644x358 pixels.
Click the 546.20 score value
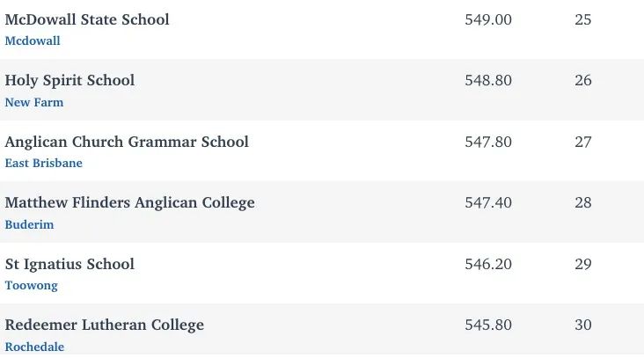click(x=488, y=264)
